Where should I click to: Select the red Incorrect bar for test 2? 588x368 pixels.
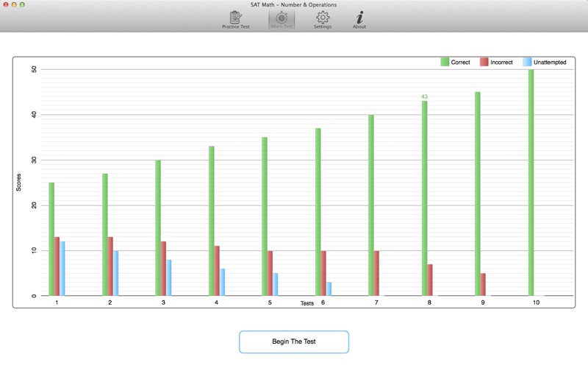pos(110,266)
